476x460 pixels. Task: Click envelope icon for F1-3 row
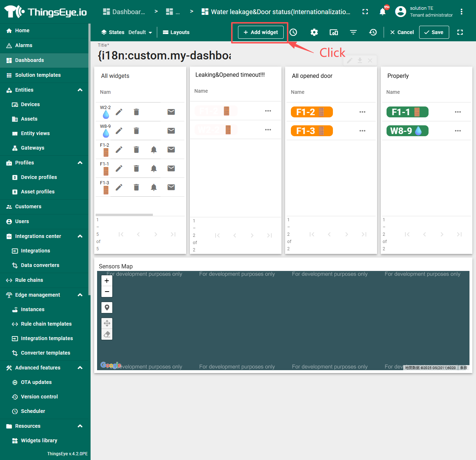coord(171,187)
